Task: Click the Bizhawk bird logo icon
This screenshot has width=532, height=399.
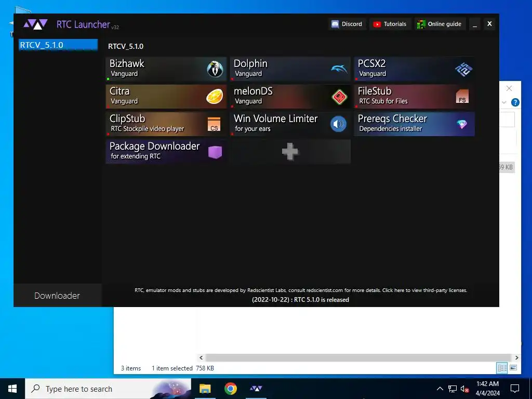Action: coord(215,69)
